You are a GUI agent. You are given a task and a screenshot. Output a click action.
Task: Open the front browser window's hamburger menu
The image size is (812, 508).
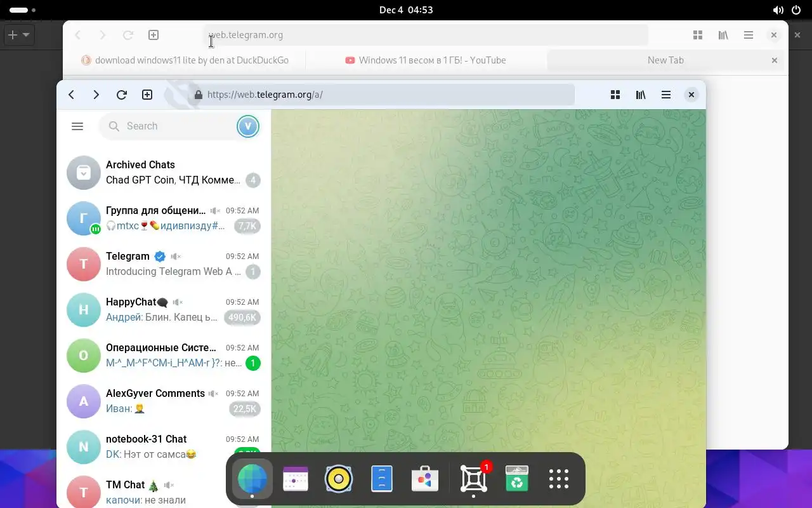(x=666, y=95)
